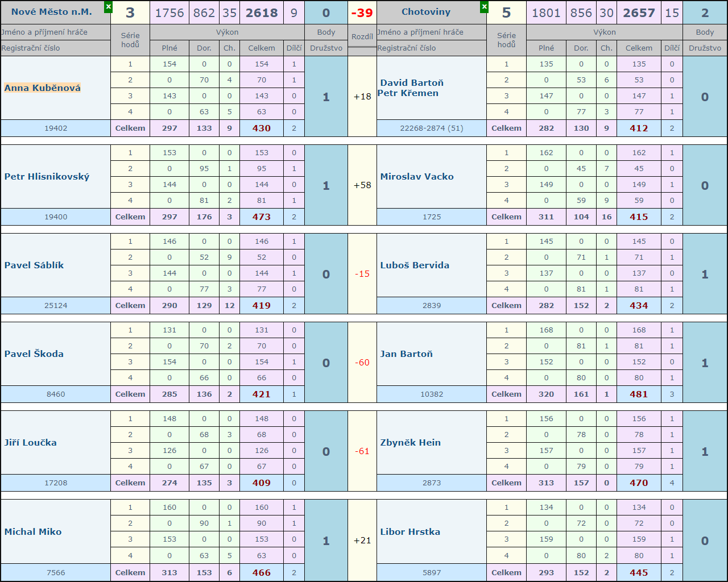Click Chotoviny team total 2657

coord(639,13)
